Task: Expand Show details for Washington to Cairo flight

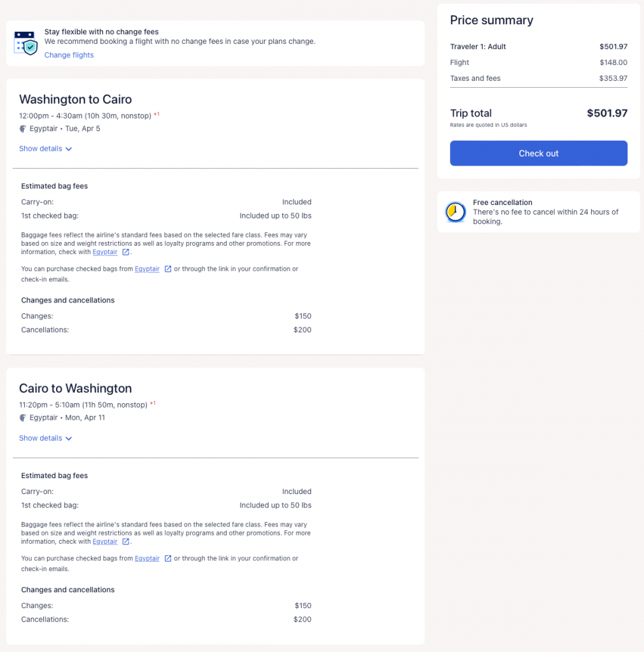Action: point(45,149)
